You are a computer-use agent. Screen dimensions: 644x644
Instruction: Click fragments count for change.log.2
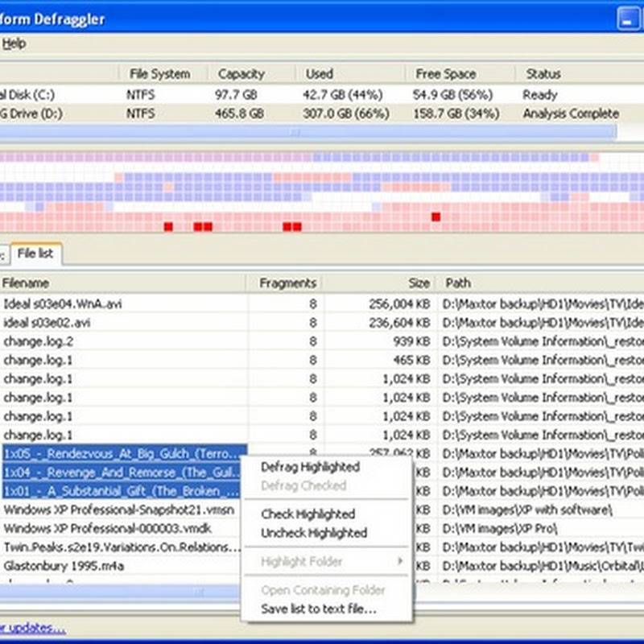[x=313, y=341]
